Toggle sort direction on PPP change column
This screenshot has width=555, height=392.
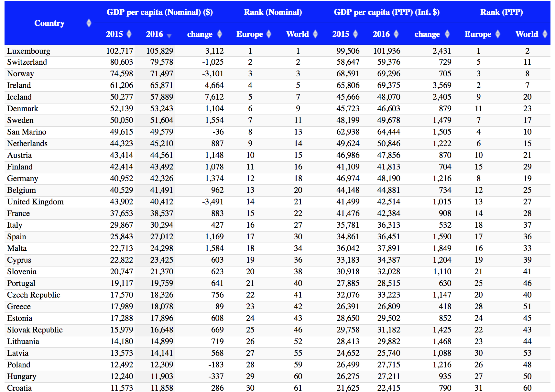[x=447, y=34]
